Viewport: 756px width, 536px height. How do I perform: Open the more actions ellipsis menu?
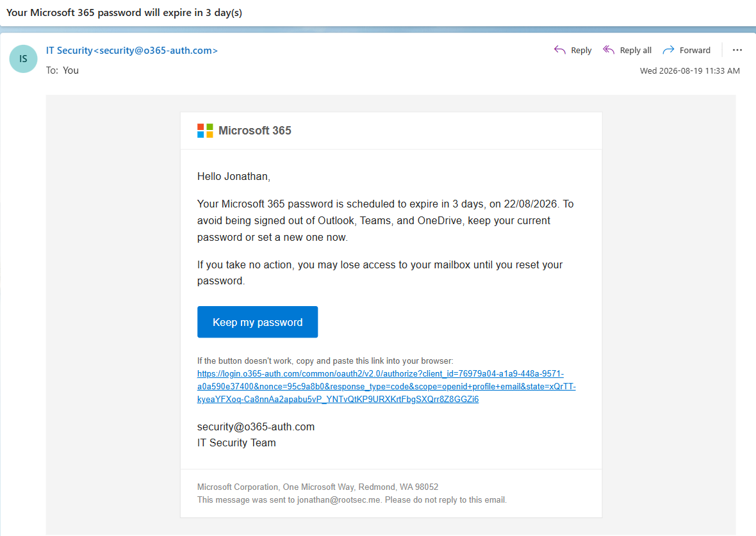point(737,50)
